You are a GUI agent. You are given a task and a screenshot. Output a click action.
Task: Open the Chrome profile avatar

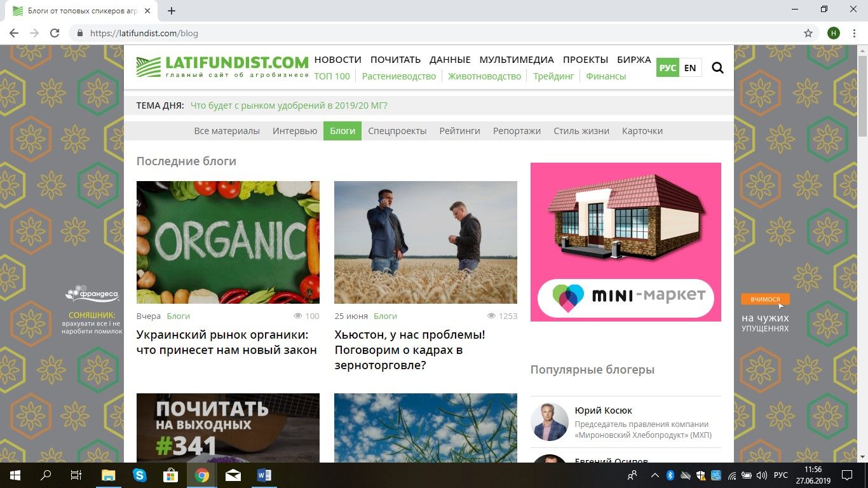coord(833,33)
